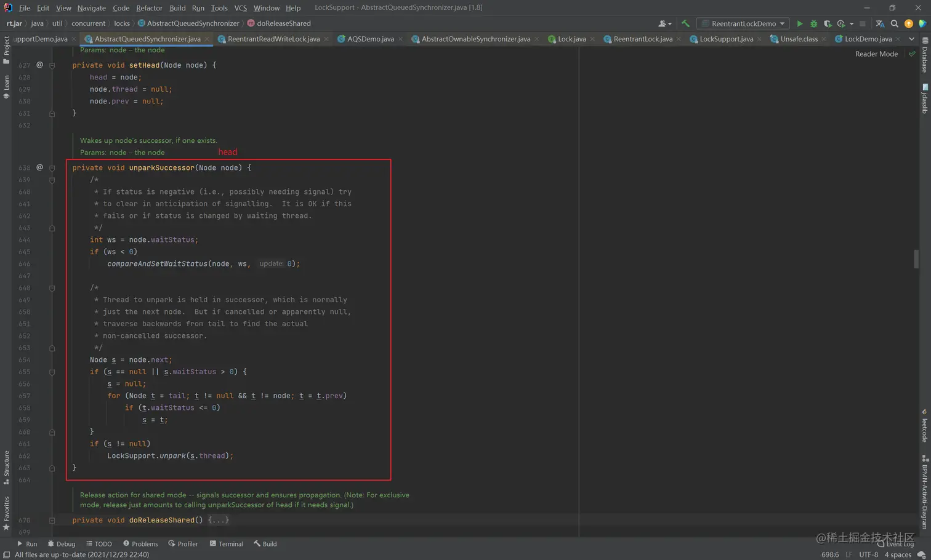Change indent setting '4 spaces'

898,554
